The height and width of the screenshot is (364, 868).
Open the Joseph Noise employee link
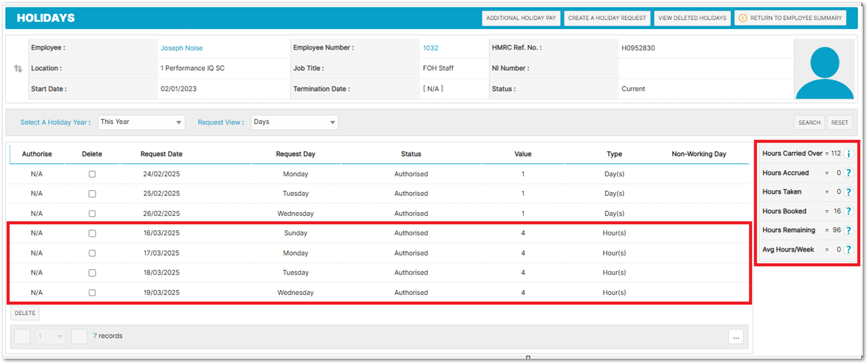pyautogui.click(x=181, y=48)
